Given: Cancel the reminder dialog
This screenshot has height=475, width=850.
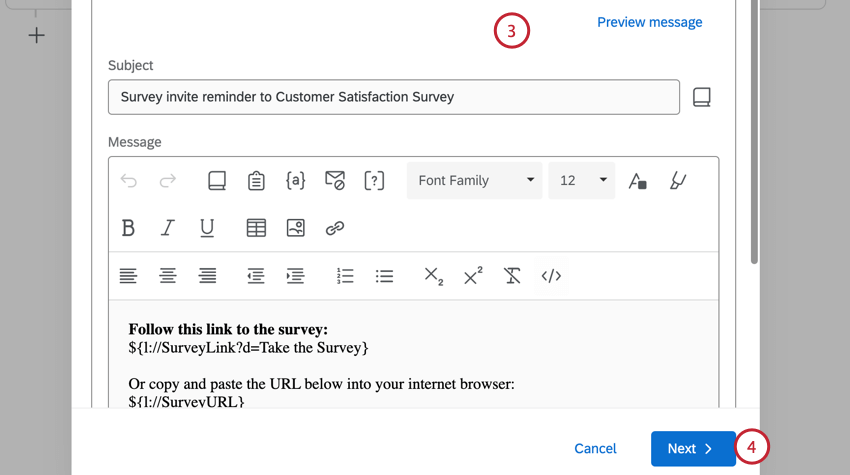Looking at the screenshot, I should [595, 449].
